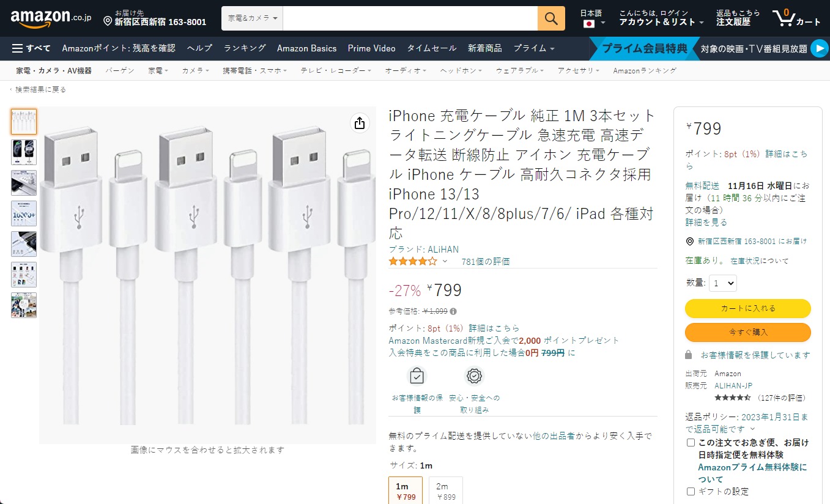The height and width of the screenshot is (504, 830).
Task: Click the second product thumbnail in the sidebar
Action: (x=23, y=152)
